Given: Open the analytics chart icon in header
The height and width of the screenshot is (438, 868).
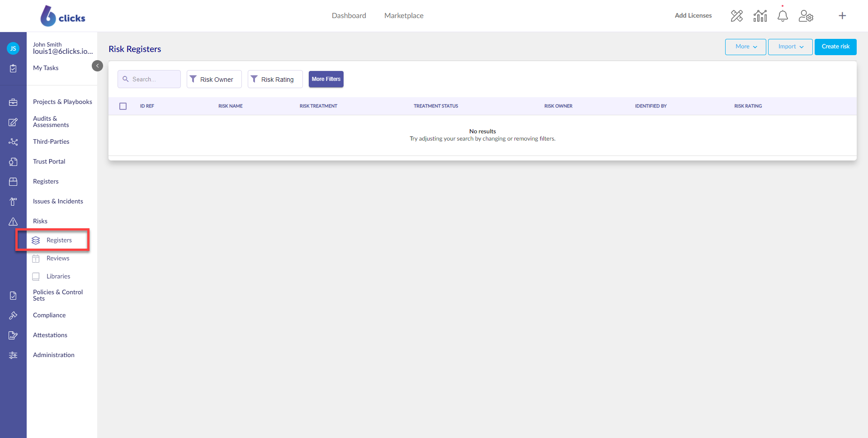Looking at the screenshot, I should pyautogui.click(x=760, y=16).
